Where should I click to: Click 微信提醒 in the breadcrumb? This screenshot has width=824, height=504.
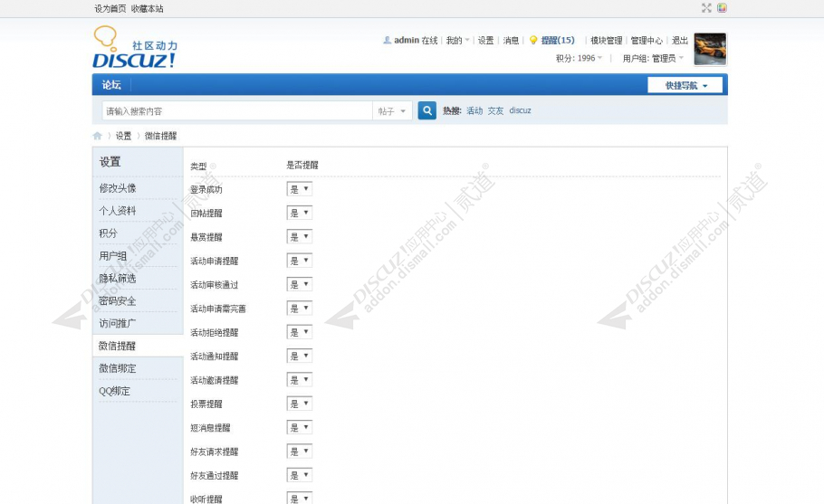[x=161, y=136]
